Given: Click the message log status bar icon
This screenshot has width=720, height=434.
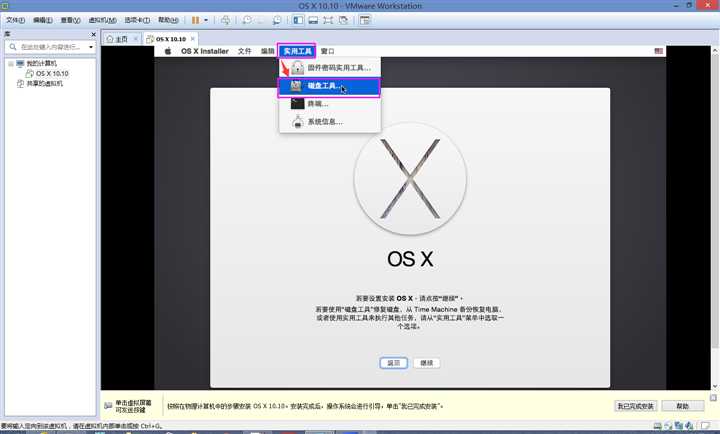Looking at the screenshot, I should [704, 426].
